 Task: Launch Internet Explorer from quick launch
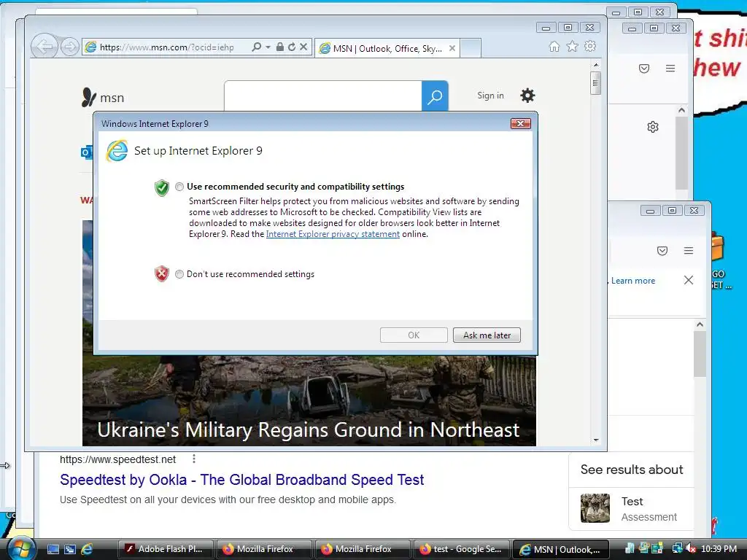(x=87, y=549)
